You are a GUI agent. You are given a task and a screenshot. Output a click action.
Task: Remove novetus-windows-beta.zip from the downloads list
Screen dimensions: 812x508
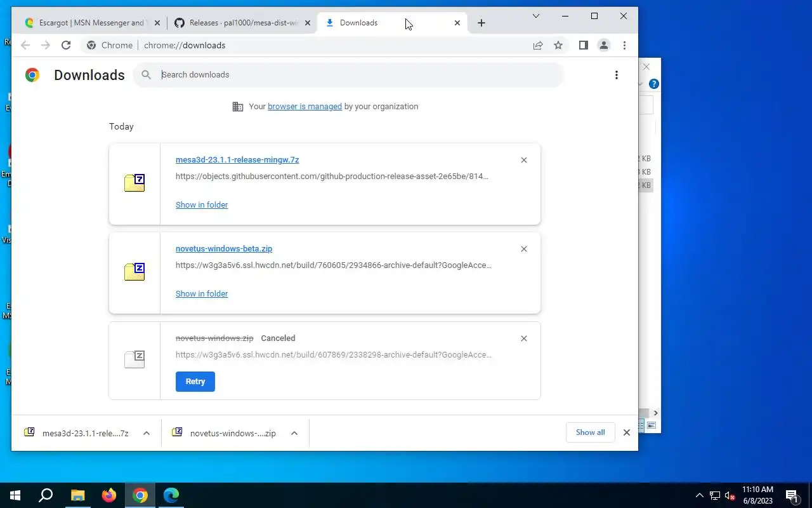[x=524, y=249]
